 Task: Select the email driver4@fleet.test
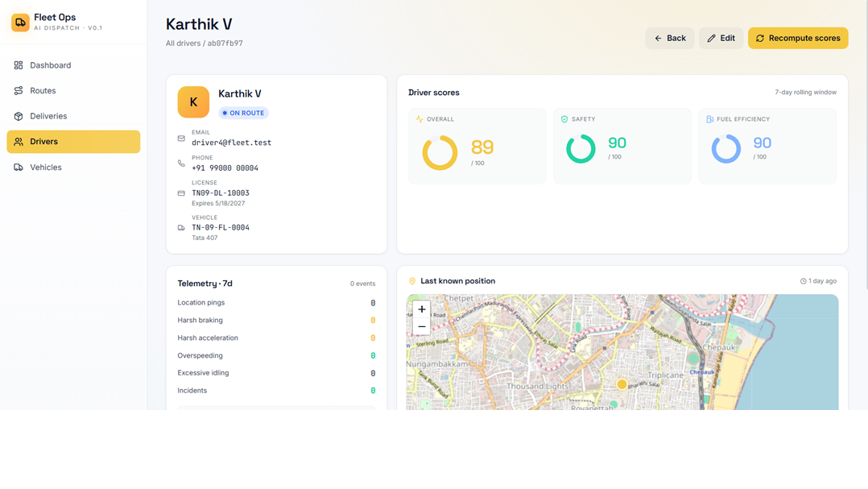coord(231,143)
